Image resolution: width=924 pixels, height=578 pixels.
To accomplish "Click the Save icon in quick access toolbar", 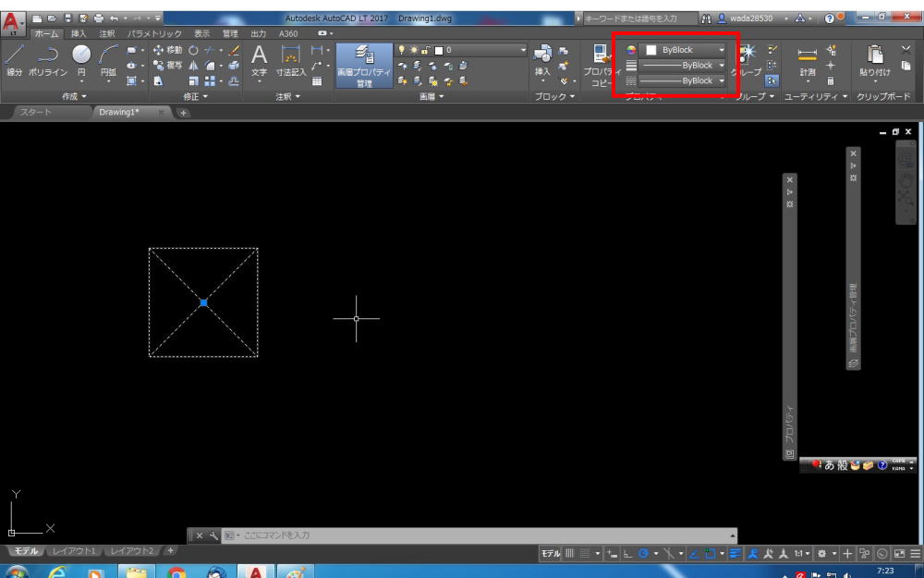I will point(67,18).
